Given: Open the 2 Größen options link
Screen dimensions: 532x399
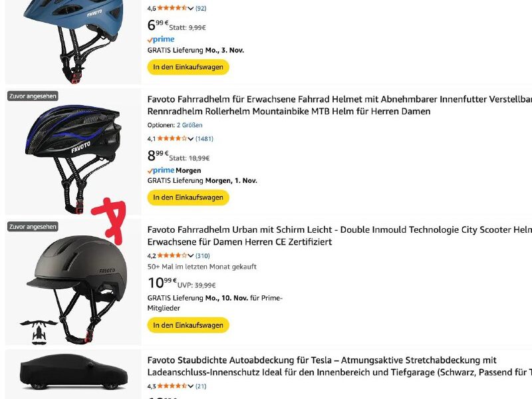Looking at the screenshot, I should (190, 125).
